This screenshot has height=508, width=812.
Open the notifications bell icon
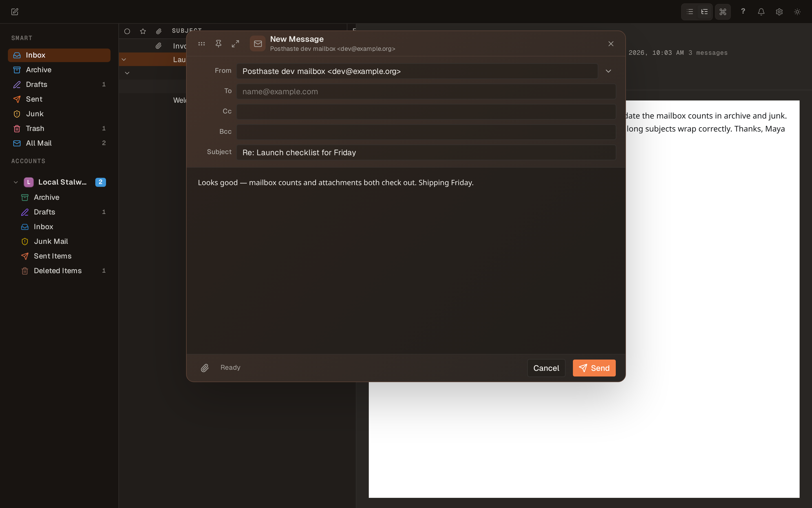(x=761, y=12)
